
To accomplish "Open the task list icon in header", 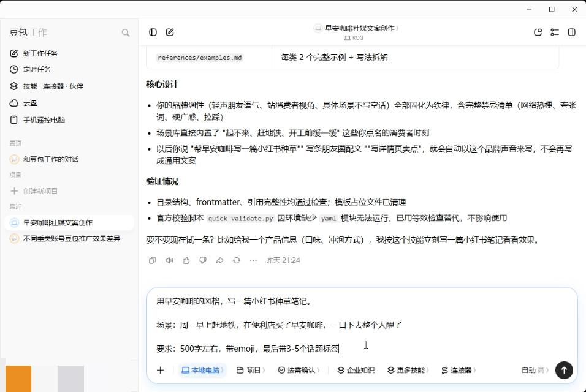I will (555, 32).
